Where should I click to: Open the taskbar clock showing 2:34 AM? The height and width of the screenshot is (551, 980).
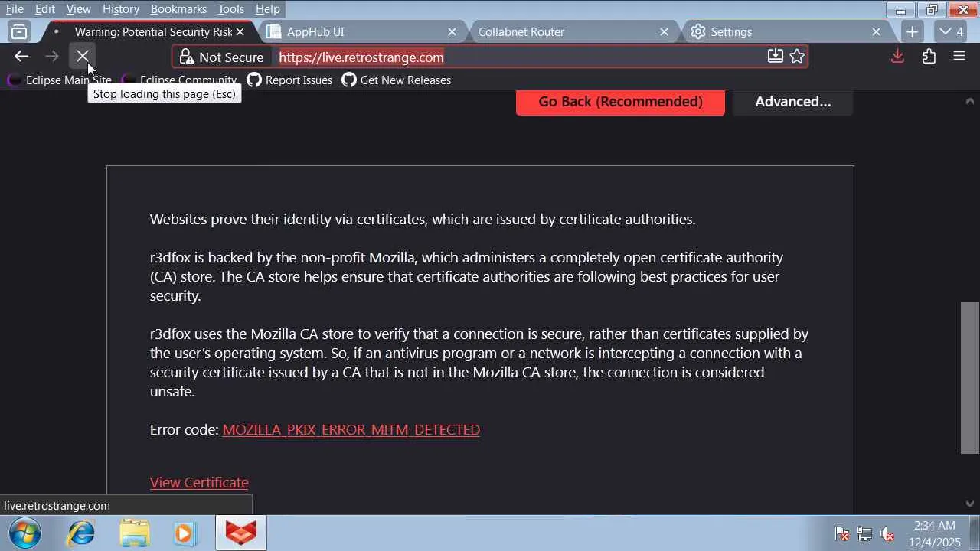click(x=935, y=533)
